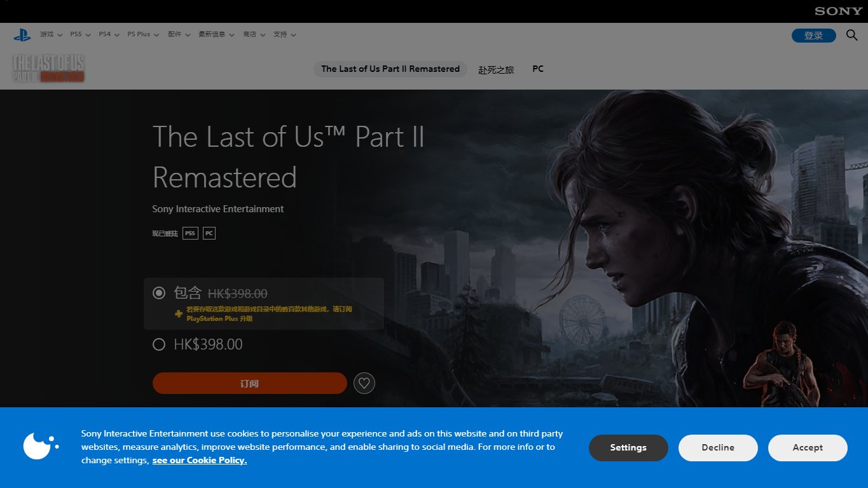
Task: Click Sony Interactive Entertainment publisher text
Action: click(x=218, y=209)
